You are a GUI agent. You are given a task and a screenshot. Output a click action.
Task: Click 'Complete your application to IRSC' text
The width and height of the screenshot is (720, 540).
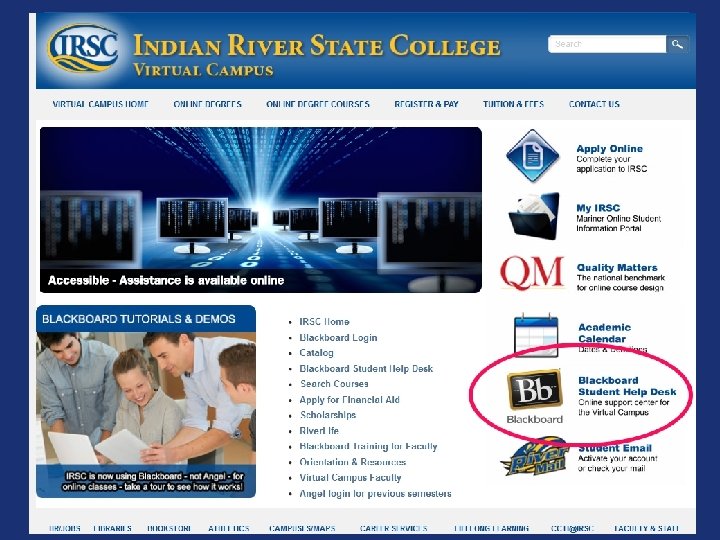click(x=612, y=164)
